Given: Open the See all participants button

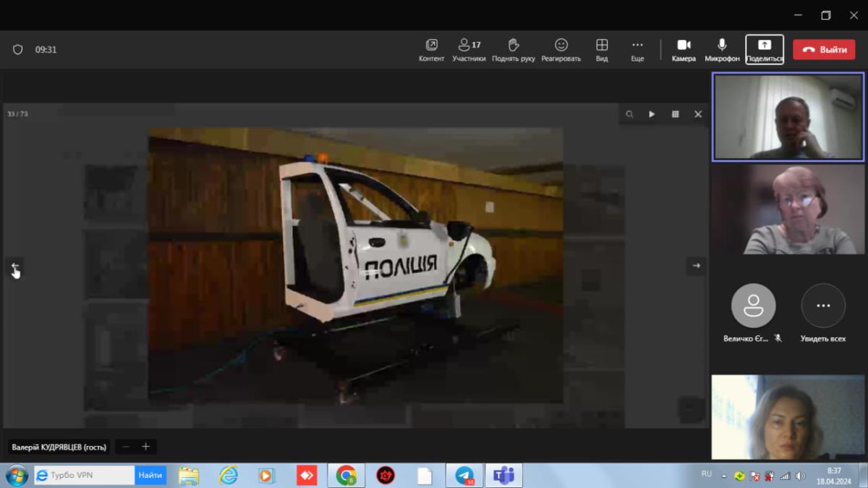Looking at the screenshot, I should pyautogui.click(x=822, y=306).
